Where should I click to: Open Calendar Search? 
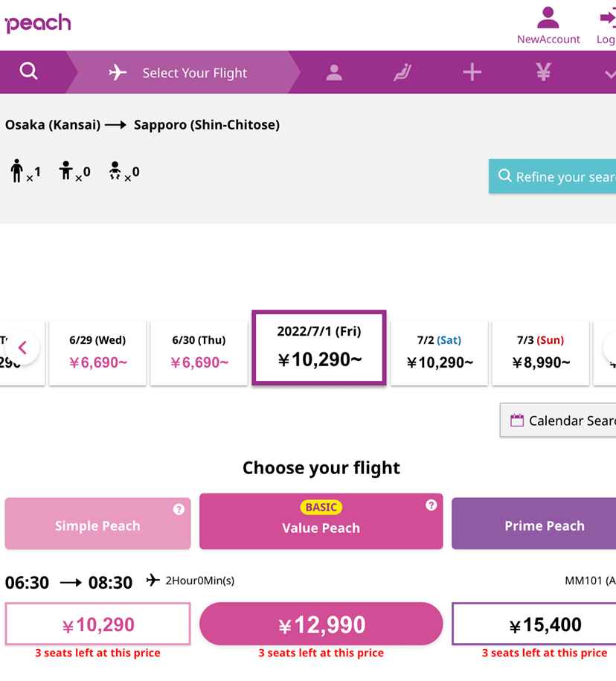pyautogui.click(x=558, y=420)
